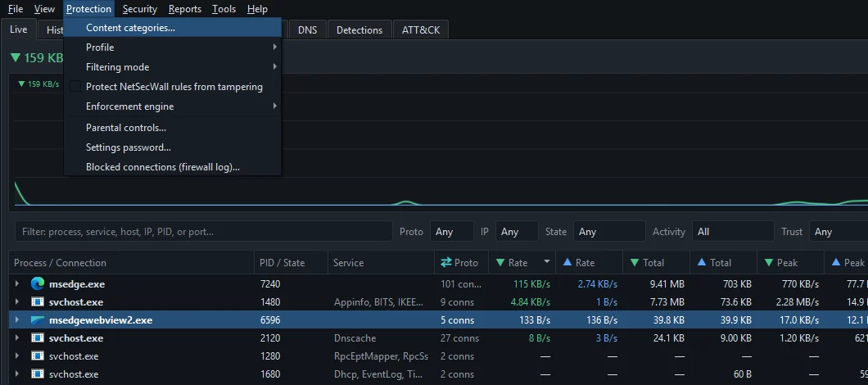The image size is (868, 385).
Task: Click the blue upload Peak column triangle
Action: [x=835, y=263]
